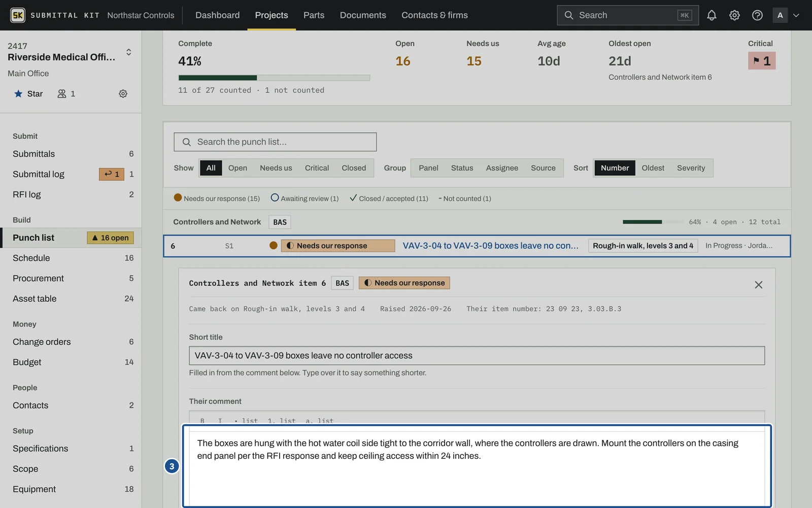Viewport: 812px width, 508px height.
Task: Open Contacts & firms tab
Action: click(x=434, y=15)
